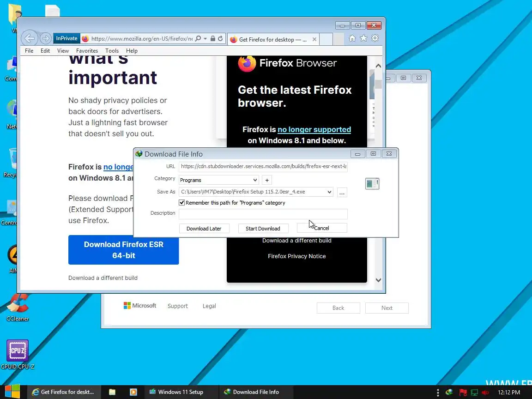532x399 pixels.
Task: Open the Category dropdown showing Programs
Action: (219, 180)
